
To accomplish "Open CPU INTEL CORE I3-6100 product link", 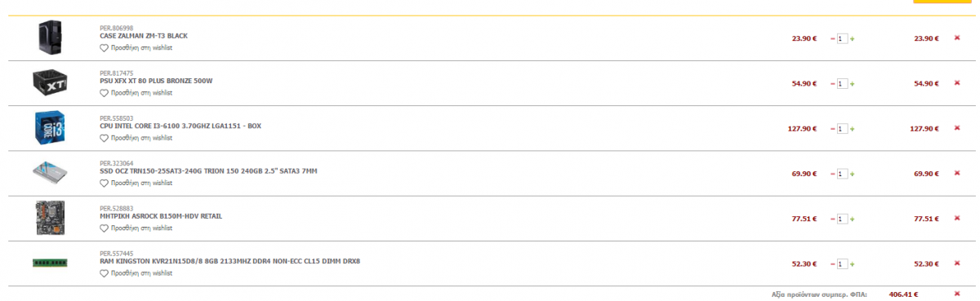I will tap(180, 126).
